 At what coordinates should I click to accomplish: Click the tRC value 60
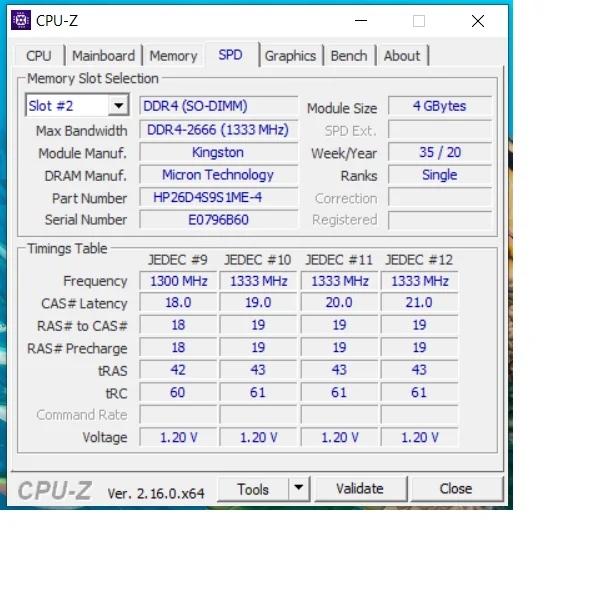point(178,393)
